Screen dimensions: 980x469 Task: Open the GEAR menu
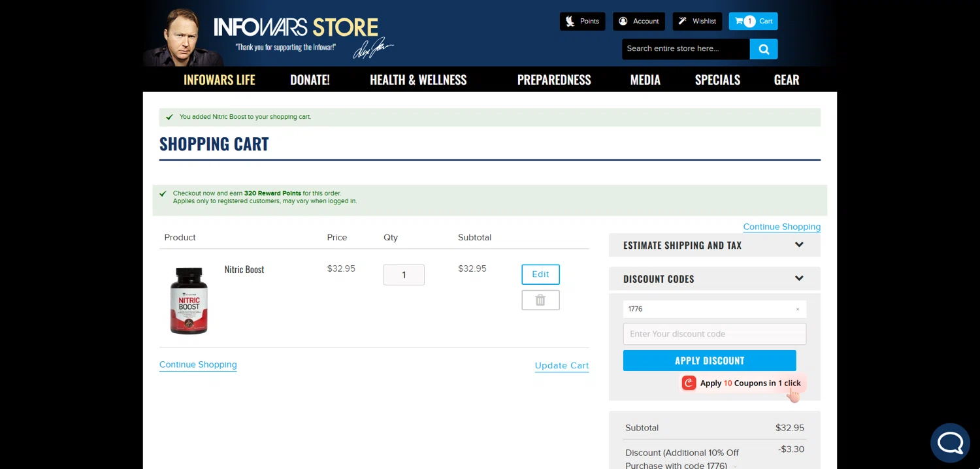tap(787, 80)
